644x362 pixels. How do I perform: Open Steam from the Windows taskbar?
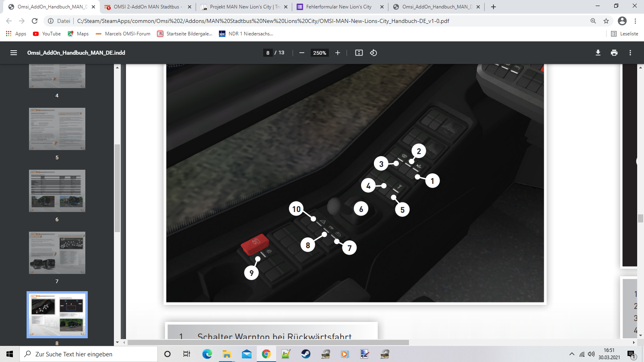pyautogui.click(x=306, y=354)
